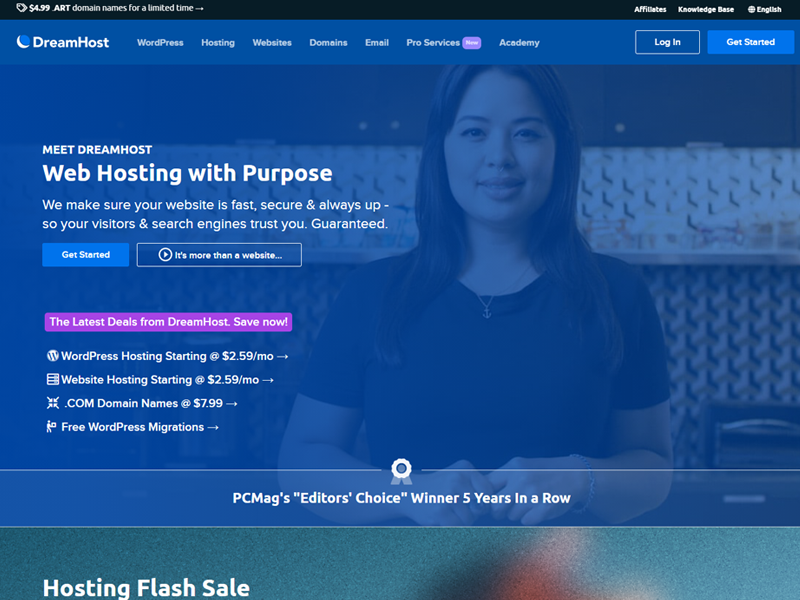This screenshot has width=800, height=600.
Task: Open the Knowledge Base link
Action: point(706,9)
